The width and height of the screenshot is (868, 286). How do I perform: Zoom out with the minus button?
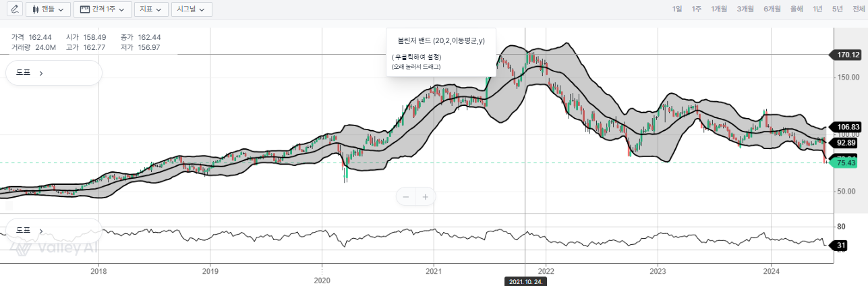click(406, 197)
